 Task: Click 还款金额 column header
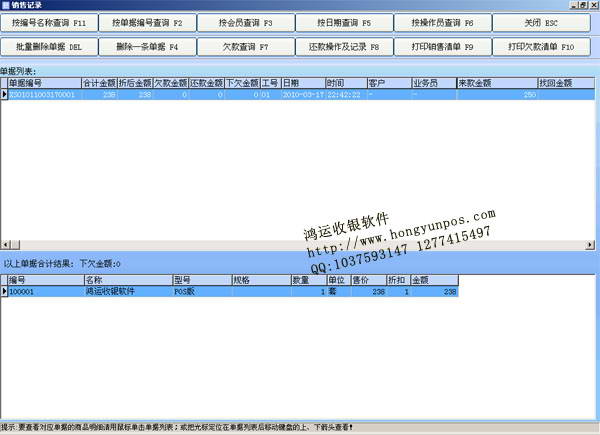[x=207, y=83]
